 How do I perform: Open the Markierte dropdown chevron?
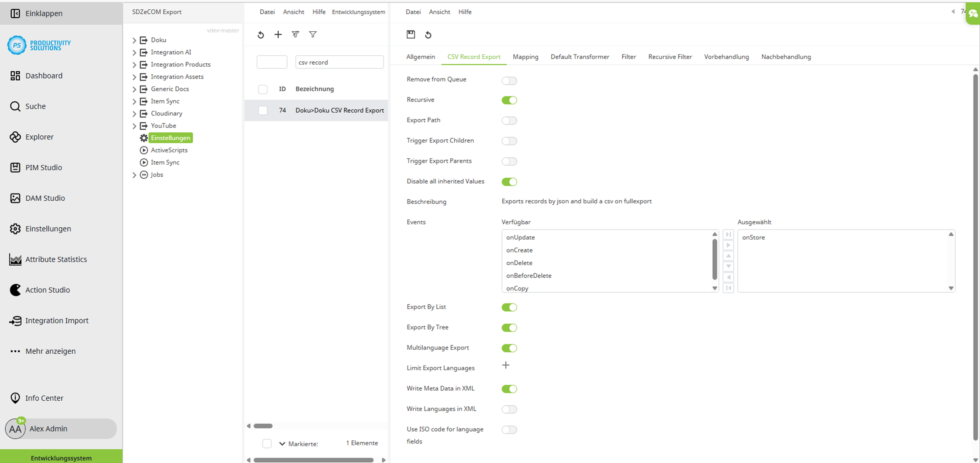pos(282,443)
